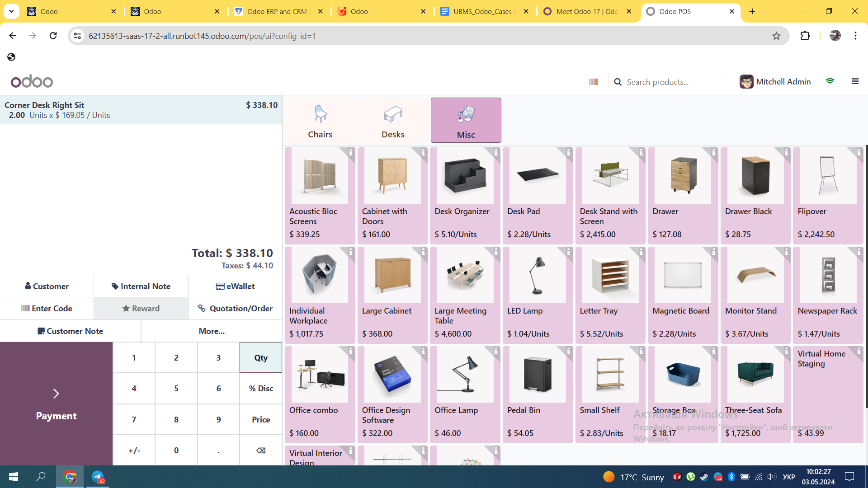Screen dimensions: 868x488
Task: Switch to the Desks category
Action: pos(393,121)
